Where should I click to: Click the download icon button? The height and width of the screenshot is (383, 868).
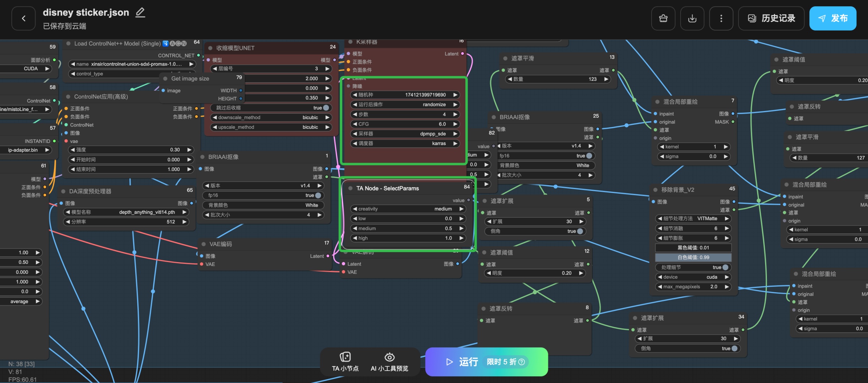[692, 18]
